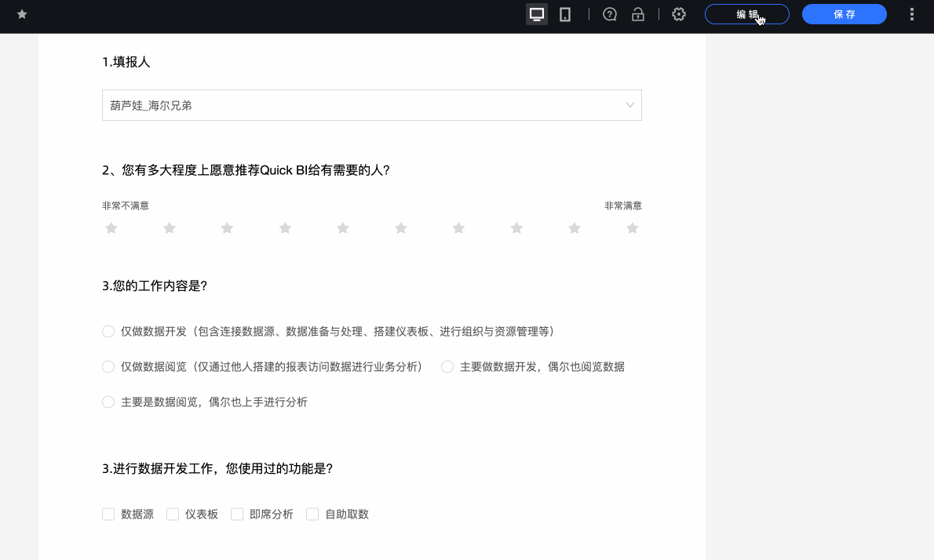Rate five stars on recommendation question
Image resolution: width=934 pixels, height=560 pixels.
tap(342, 227)
